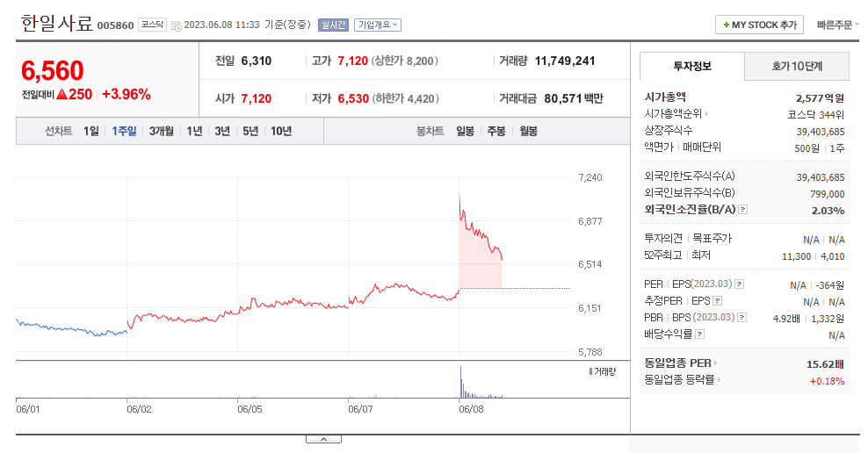868x453 pixels.
Task: Click the calendar icon beside the date
Action: pos(176,25)
